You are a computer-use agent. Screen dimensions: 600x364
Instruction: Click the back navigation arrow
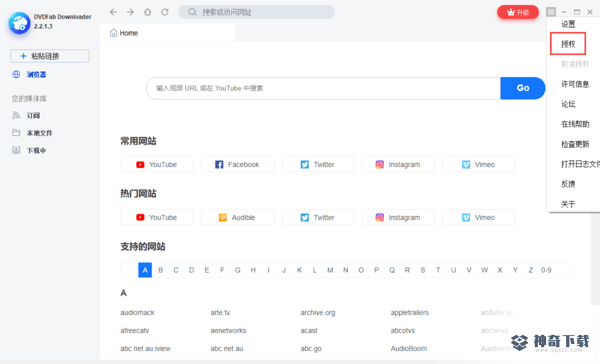coord(113,12)
